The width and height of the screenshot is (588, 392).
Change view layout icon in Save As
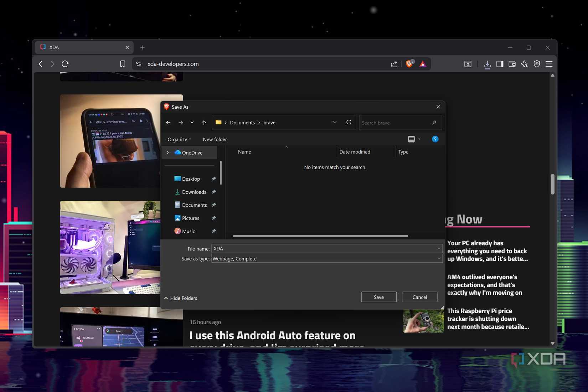point(411,139)
